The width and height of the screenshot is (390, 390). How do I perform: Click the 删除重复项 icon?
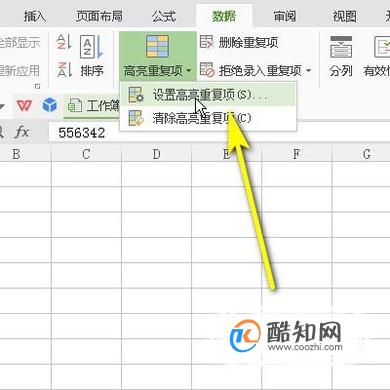[x=207, y=42]
